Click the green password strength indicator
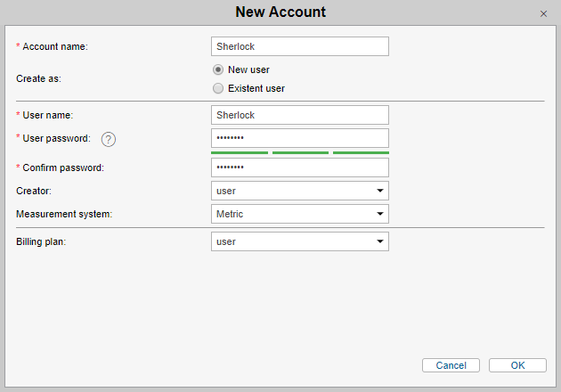Screen dimensions: 561x392 click(x=300, y=152)
